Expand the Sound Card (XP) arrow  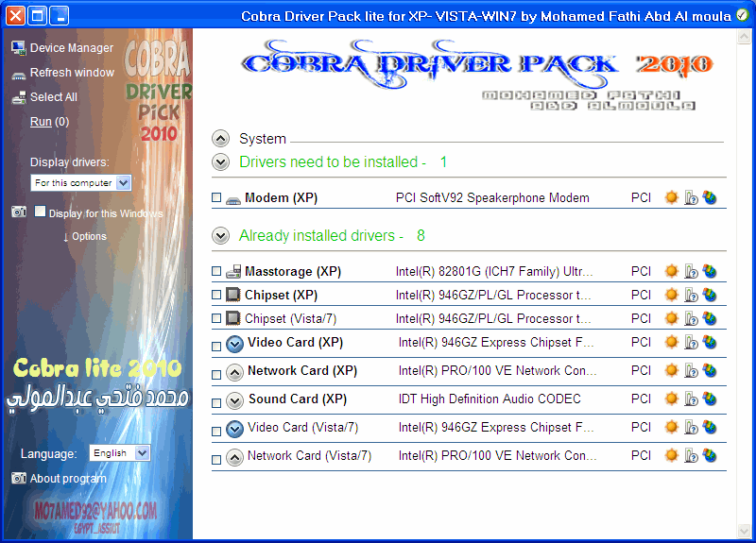coord(234,400)
